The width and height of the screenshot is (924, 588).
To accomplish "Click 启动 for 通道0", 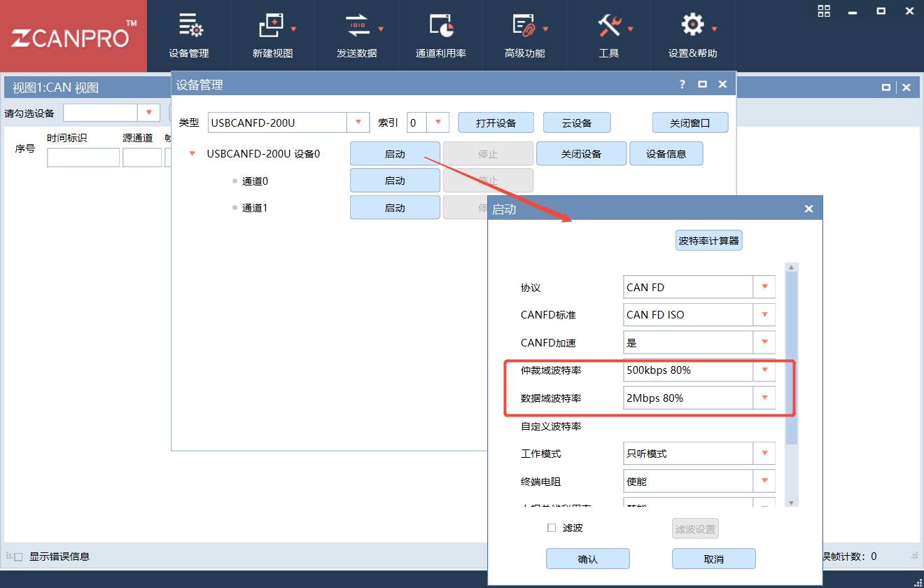I will [x=395, y=181].
